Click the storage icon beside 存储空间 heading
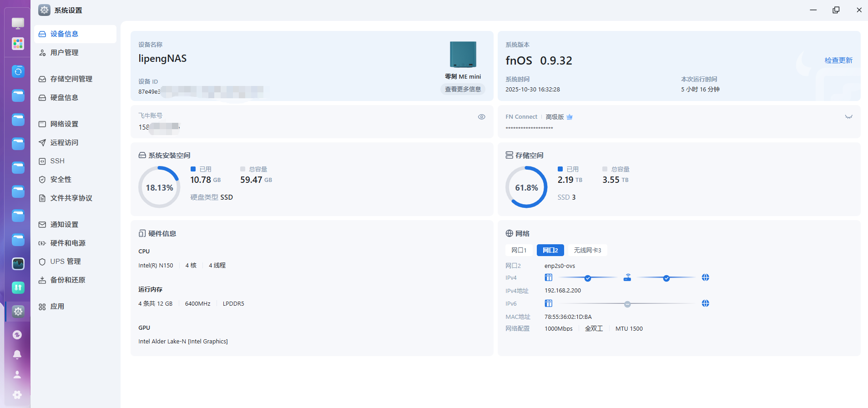 pos(509,156)
